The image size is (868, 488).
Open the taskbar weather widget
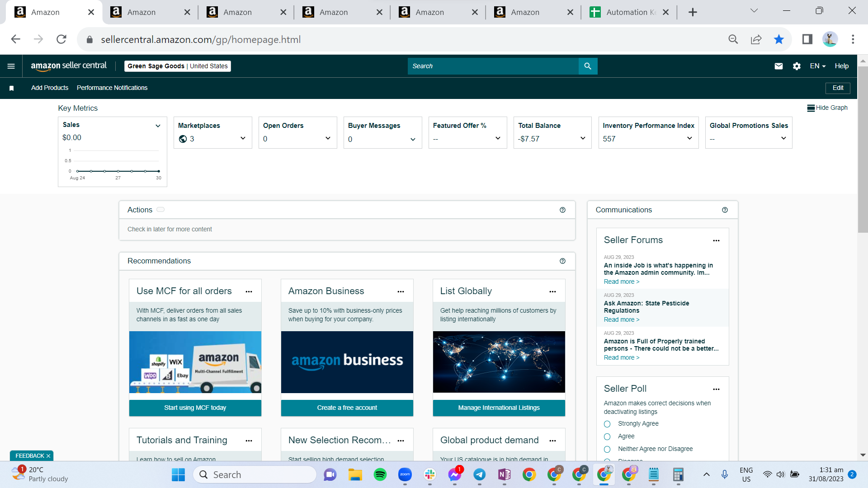[40, 474]
